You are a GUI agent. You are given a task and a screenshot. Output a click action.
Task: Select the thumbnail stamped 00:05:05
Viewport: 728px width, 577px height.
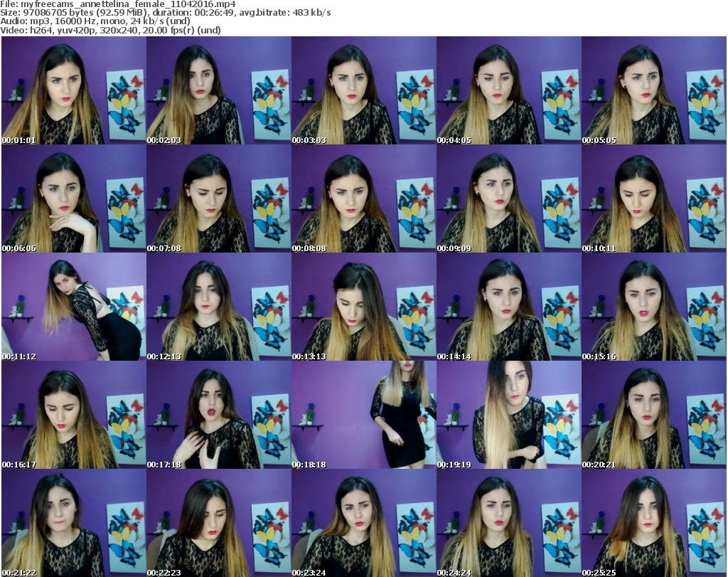pyautogui.click(x=654, y=90)
